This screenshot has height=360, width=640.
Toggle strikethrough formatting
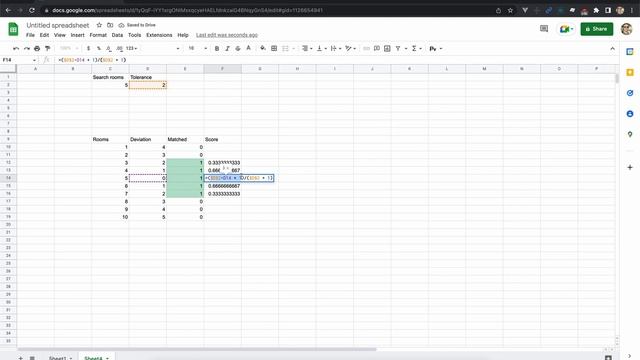(x=238, y=49)
